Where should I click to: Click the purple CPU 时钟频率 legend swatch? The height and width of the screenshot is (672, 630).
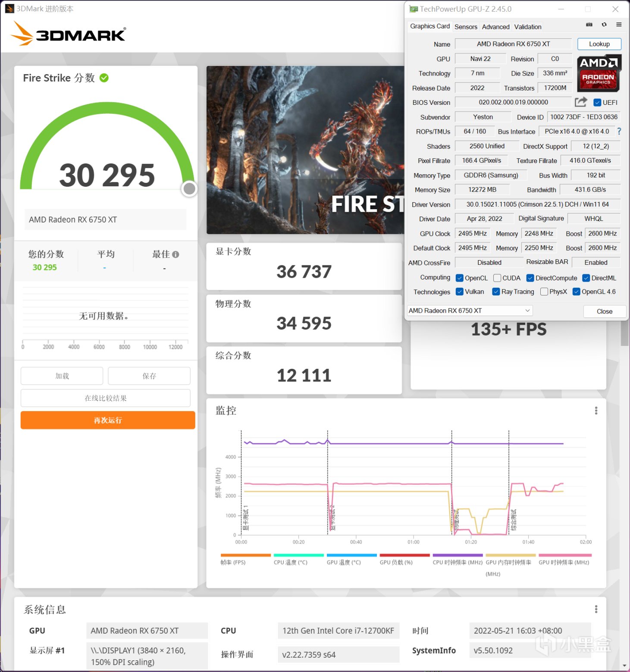458,555
